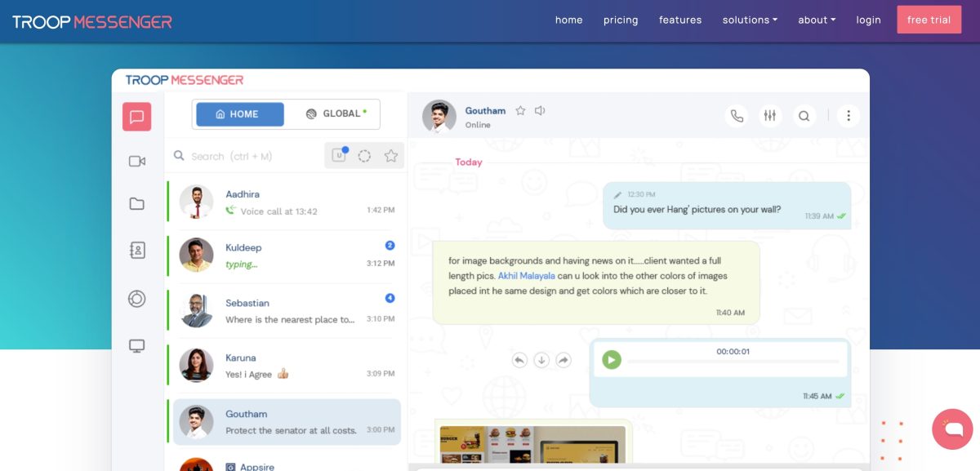Open the contacts book sidebar icon
Screen dimensions: 980x471
136,251
